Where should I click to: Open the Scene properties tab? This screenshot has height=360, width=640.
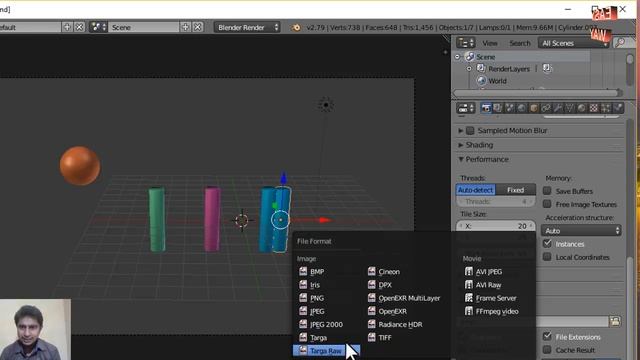pos(509,108)
